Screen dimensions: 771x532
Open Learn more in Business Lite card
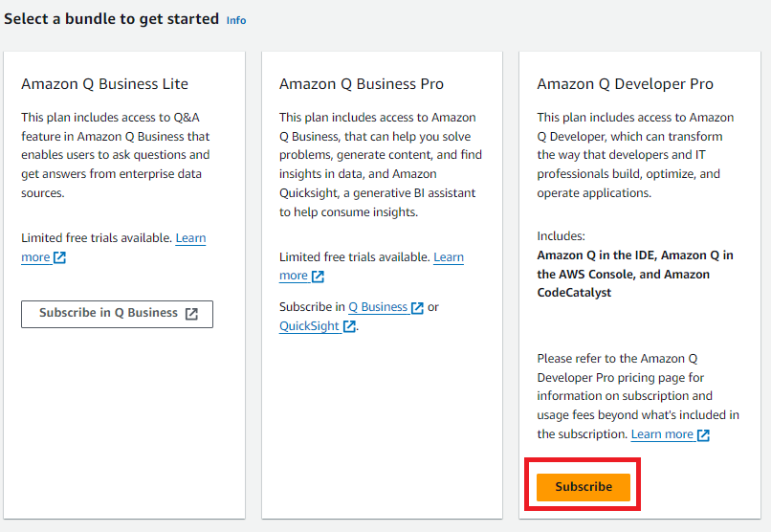point(189,238)
